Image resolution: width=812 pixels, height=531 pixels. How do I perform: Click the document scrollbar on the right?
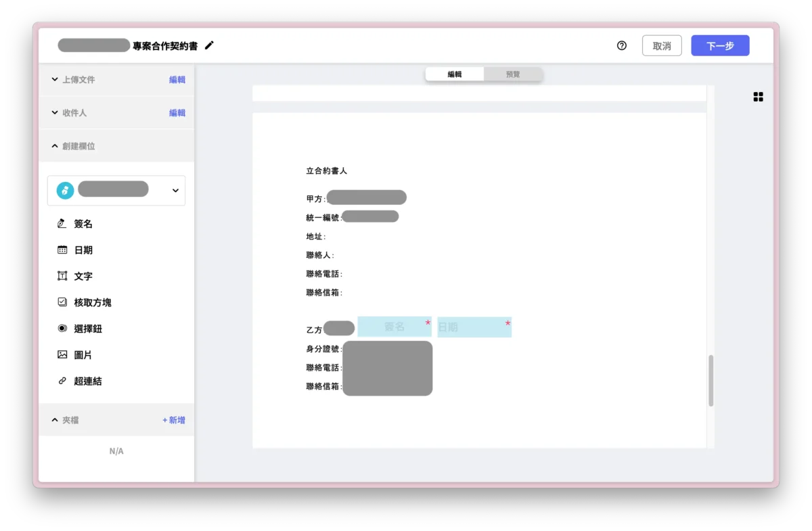point(710,381)
